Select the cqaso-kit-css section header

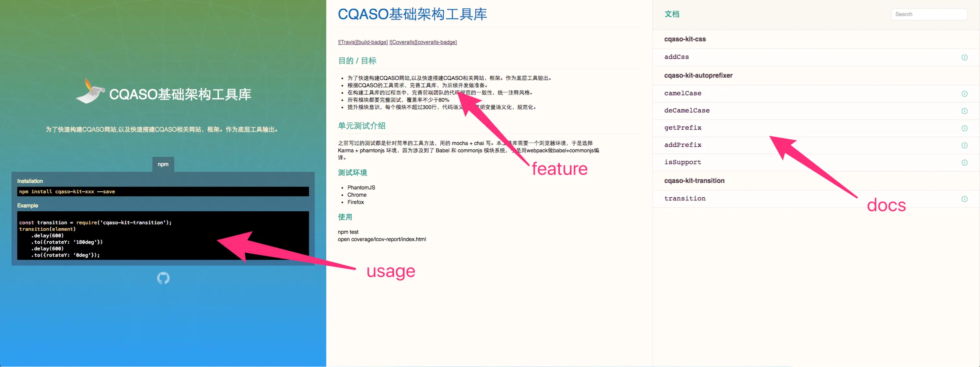684,39
